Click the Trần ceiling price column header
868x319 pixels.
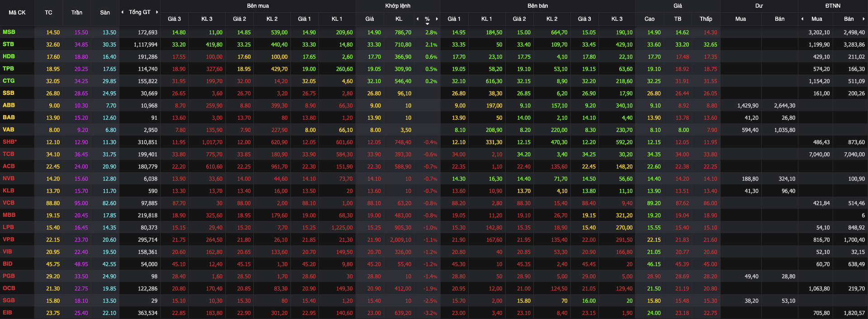(77, 13)
